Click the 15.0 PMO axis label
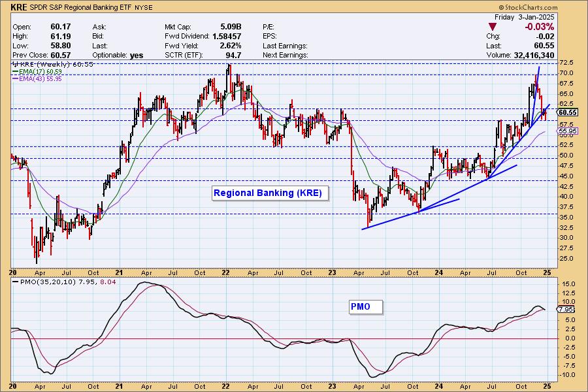 pyautogui.click(x=569, y=284)
